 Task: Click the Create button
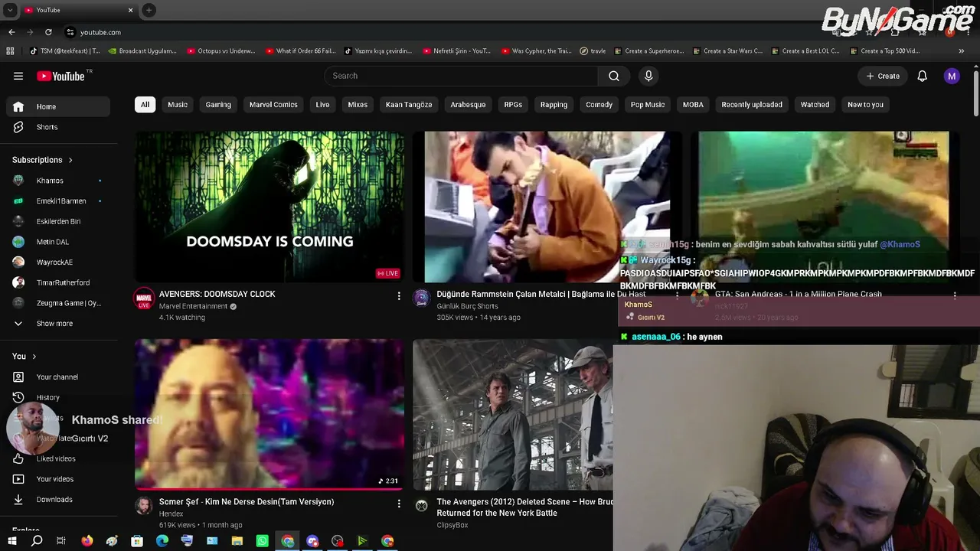tap(883, 76)
